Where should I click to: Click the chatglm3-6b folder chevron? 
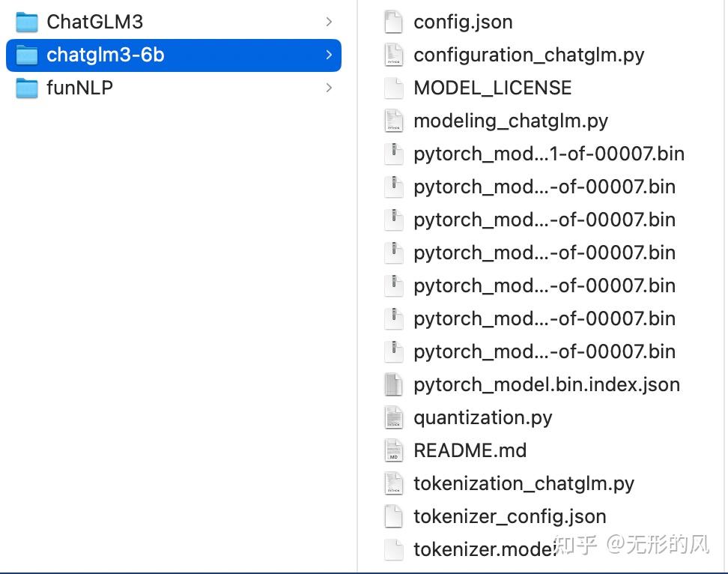[x=329, y=55]
